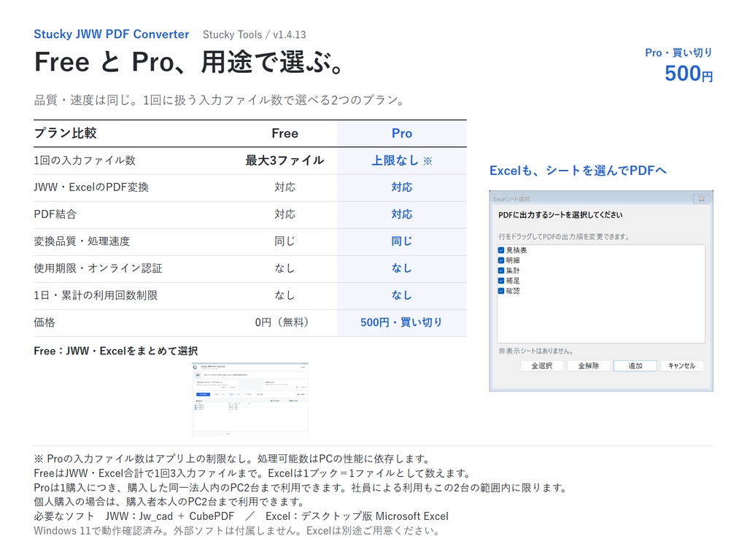The image size is (747, 560).
Task: Click the JWW・ExcelのPDF変換 row label
Action: [x=91, y=187]
